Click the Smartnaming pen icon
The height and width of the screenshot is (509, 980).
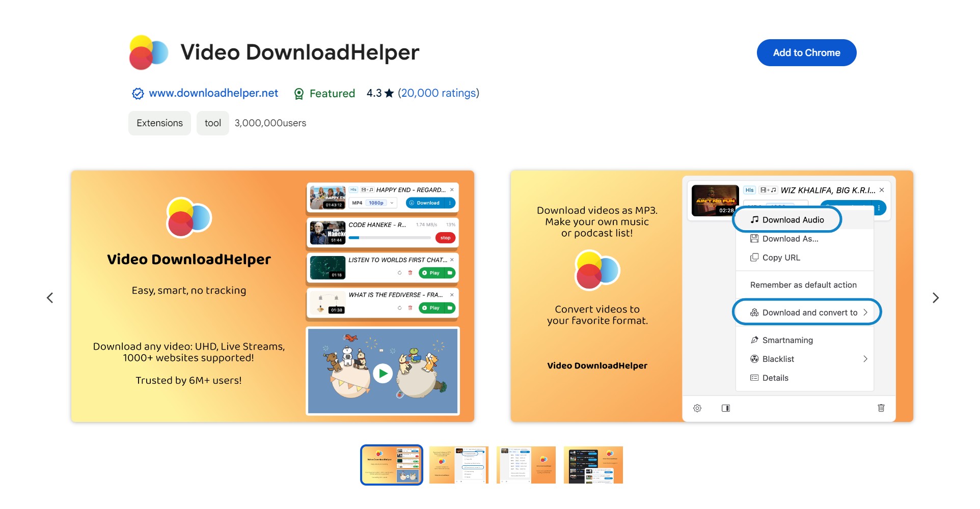pyautogui.click(x=754, y=340)
